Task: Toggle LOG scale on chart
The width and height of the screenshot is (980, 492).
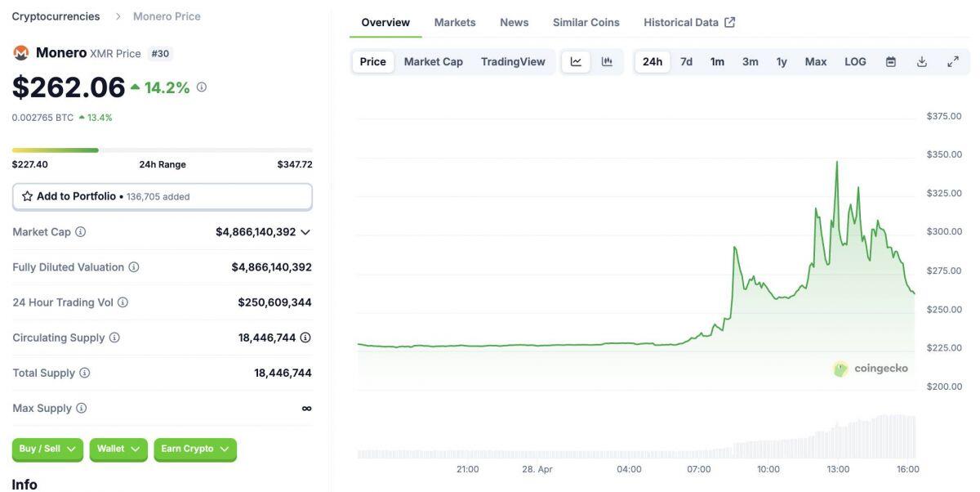Action: pyautogui.click(x=855, y=61)
